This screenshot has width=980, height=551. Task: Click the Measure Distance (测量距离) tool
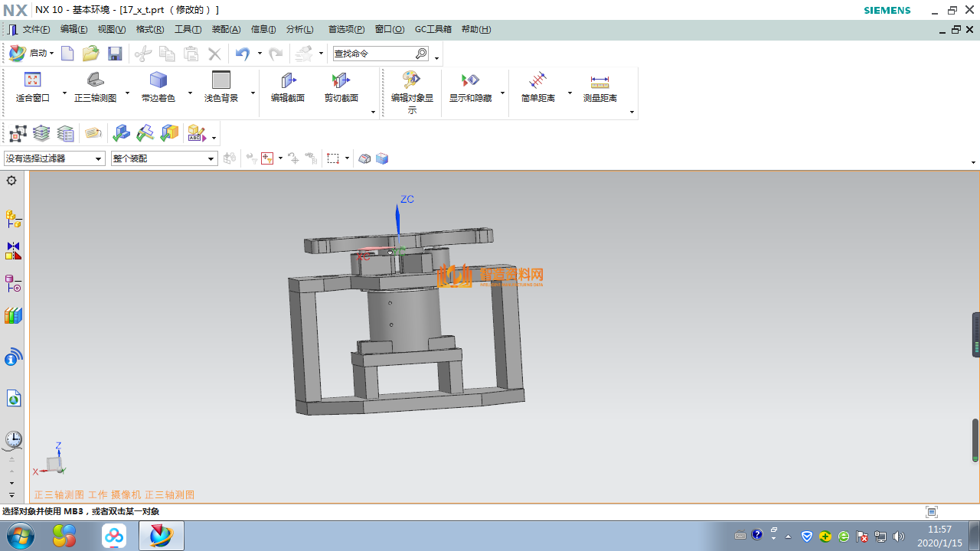click(599, 86)
